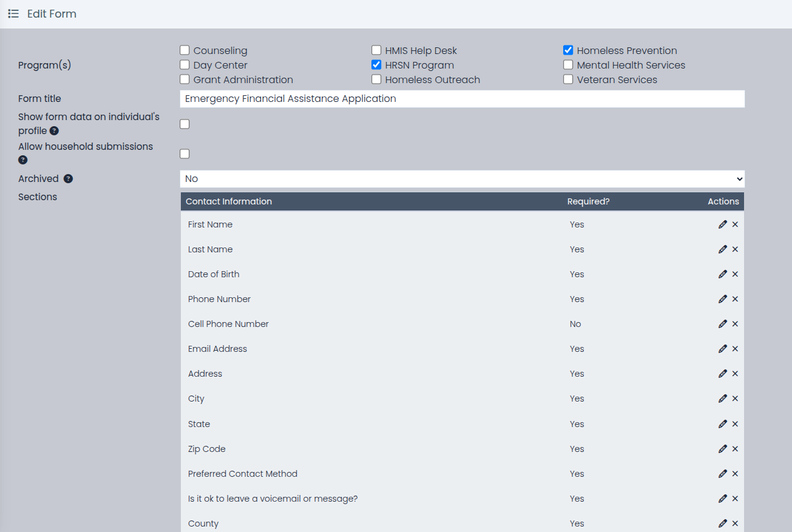
Task: Tick the Veteran Services checkbox
Action: pos(568,79)
